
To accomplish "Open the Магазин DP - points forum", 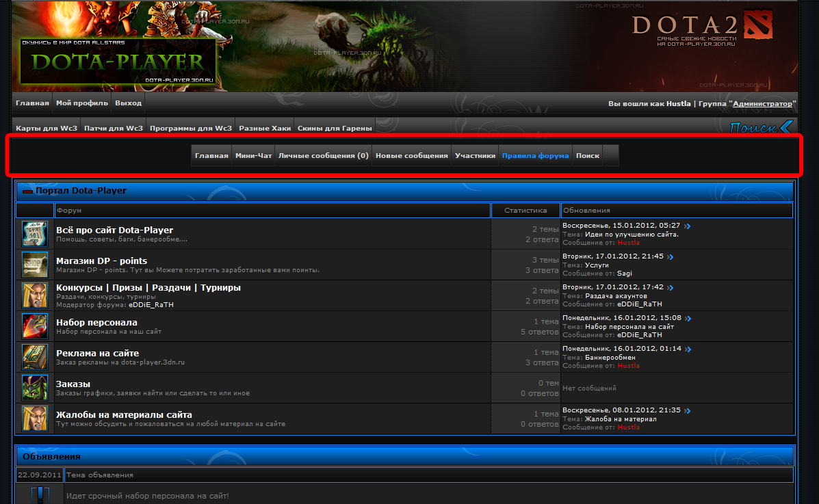I will (x=101, y=261).
